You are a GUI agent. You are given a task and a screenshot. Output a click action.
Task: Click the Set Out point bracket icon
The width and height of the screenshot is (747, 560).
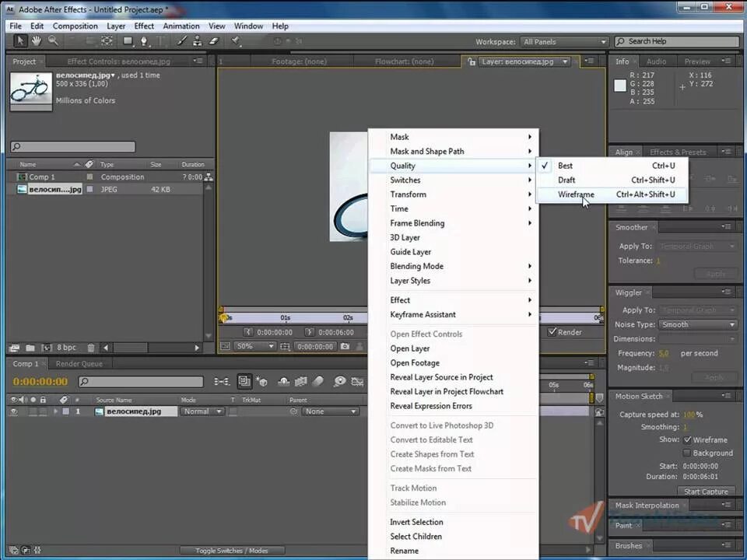(309, 332)
